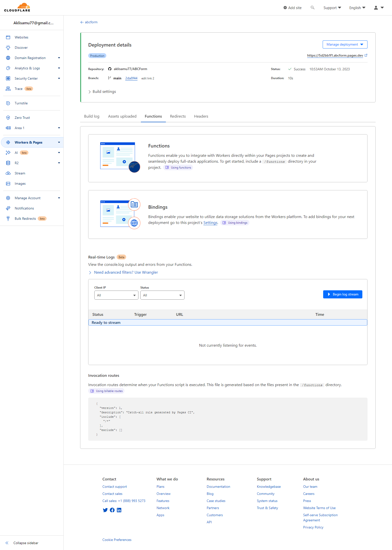Open the Facebook social icon
The width and height of the screenshot is (392, 550).
[112, 510]
